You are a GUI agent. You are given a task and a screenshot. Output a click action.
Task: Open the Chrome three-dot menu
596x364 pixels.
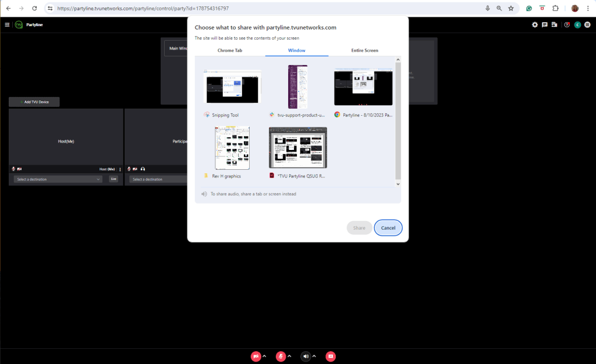588,8
